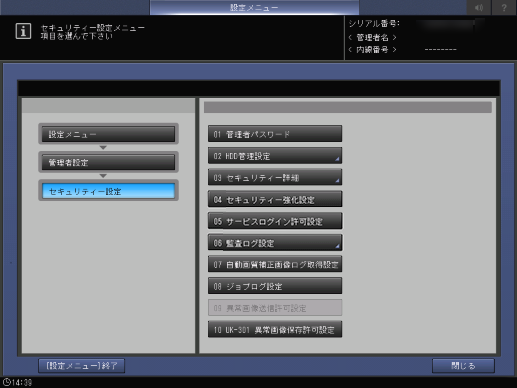This screenshot has width=517, height=388.
Task: Click the speaker volume icon at top
Action: (x=479, y=7)
